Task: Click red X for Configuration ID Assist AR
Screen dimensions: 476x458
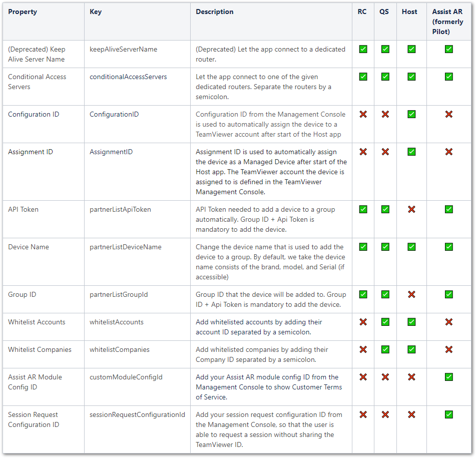Action: click(x=449, y=114)
